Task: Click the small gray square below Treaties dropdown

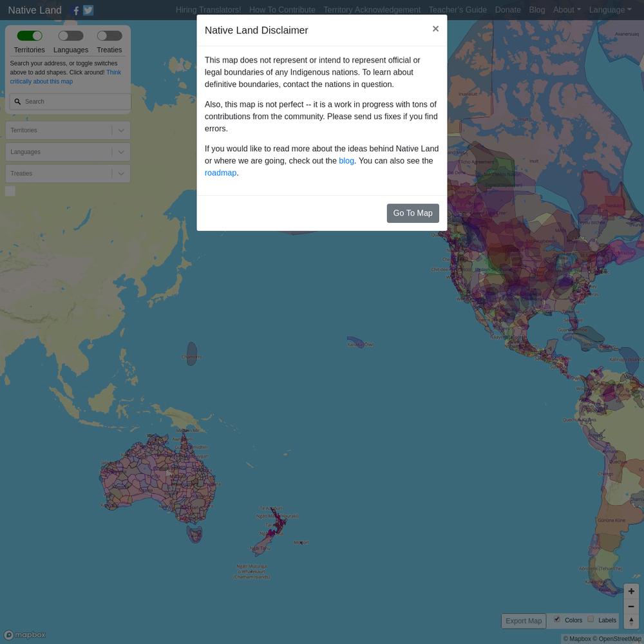Action: (10, 191)
